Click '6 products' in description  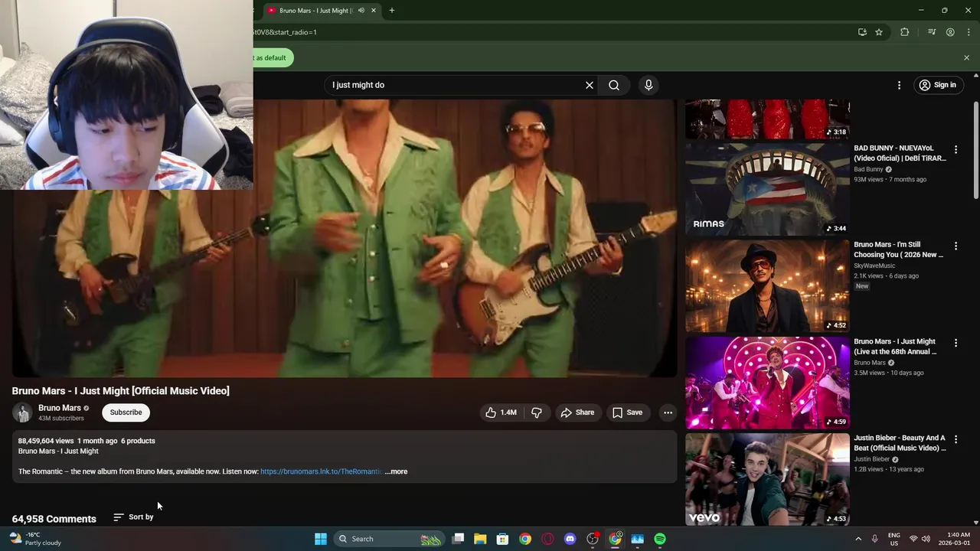pos(138,441)
